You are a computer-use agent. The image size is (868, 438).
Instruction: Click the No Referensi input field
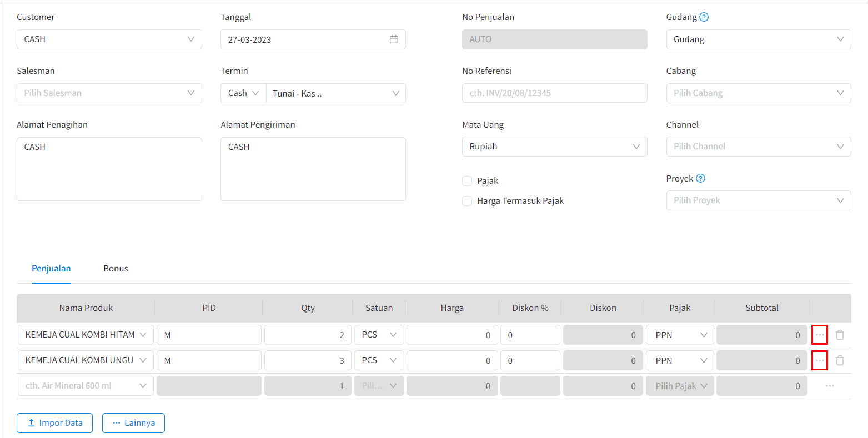point(554,93)
